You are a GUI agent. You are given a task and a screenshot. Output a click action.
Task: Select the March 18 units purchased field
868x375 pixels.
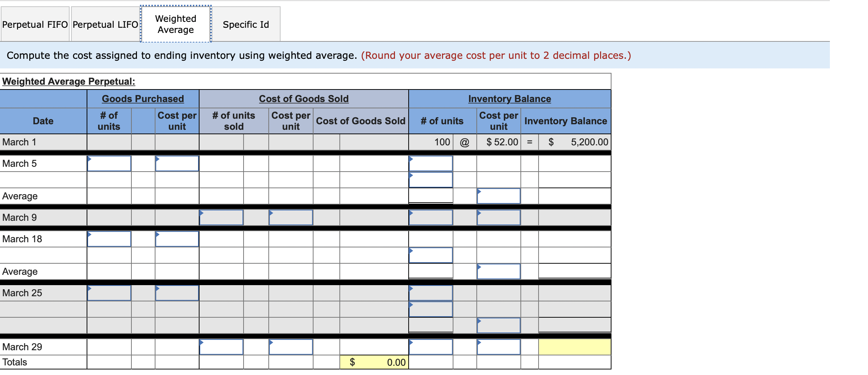pyautogui.click(x=109, y=239)
